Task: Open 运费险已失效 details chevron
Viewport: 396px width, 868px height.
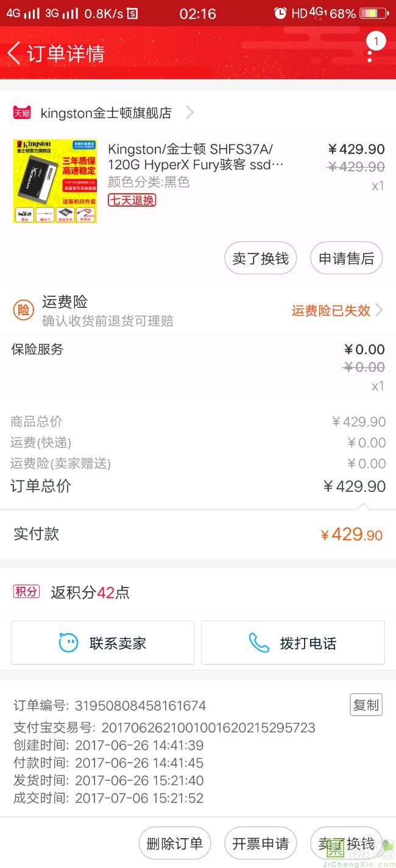Action: click(x=379, y=310)
